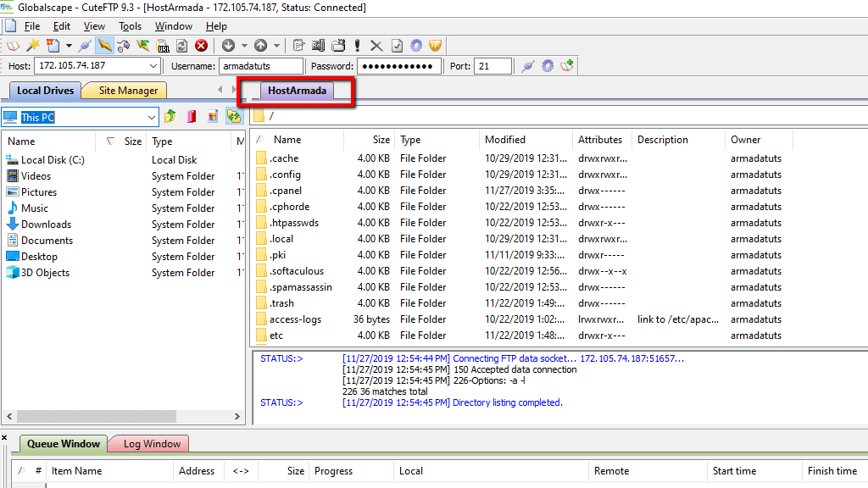The height and width of the screenshot is (488, 868).
Task: Click the URL clipboard connect icon
Action: (163, 46)
